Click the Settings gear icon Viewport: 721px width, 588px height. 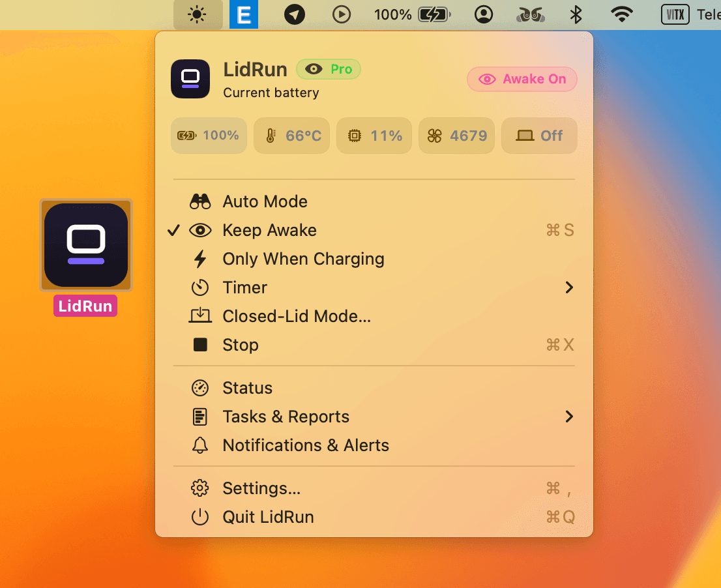(x=200, y=488)
